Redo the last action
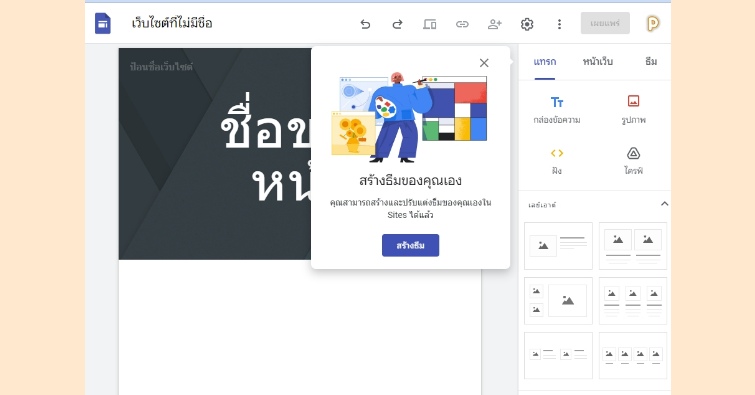 [397, 24]
